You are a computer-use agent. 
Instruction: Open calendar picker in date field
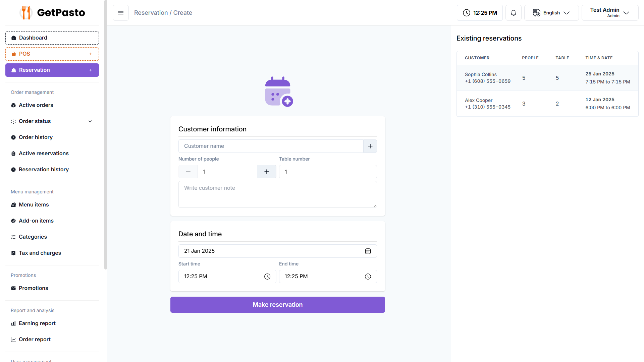368,251
